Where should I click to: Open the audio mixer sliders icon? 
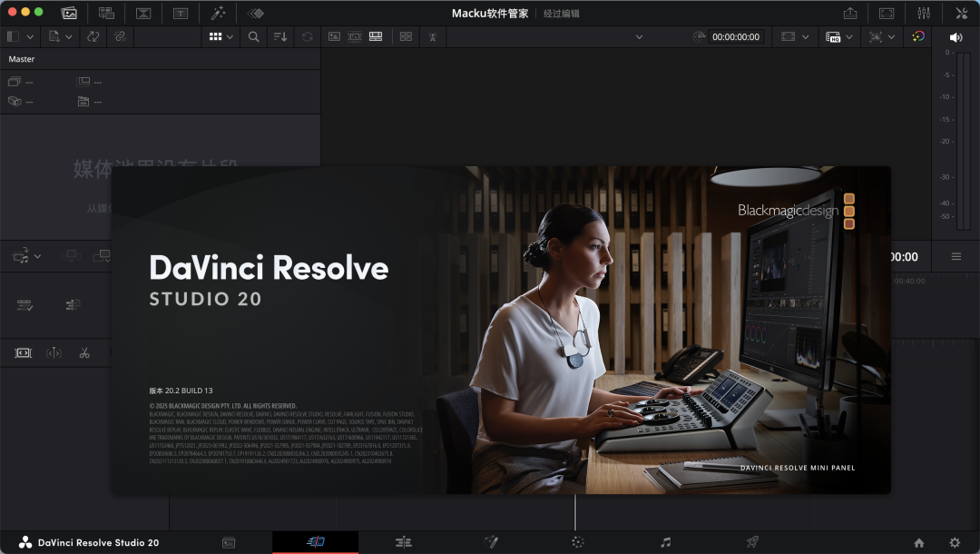coord(924,13)
